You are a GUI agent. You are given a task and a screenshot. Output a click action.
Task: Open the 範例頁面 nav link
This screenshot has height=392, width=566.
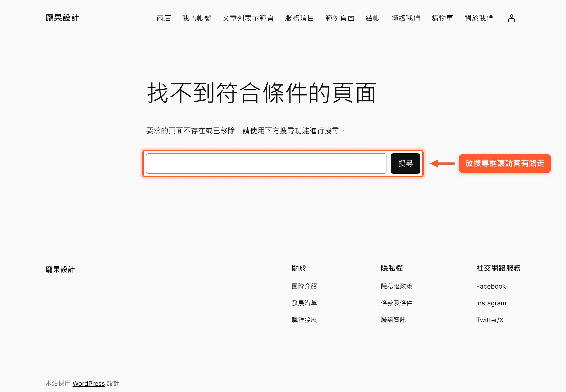pos(340,18)
